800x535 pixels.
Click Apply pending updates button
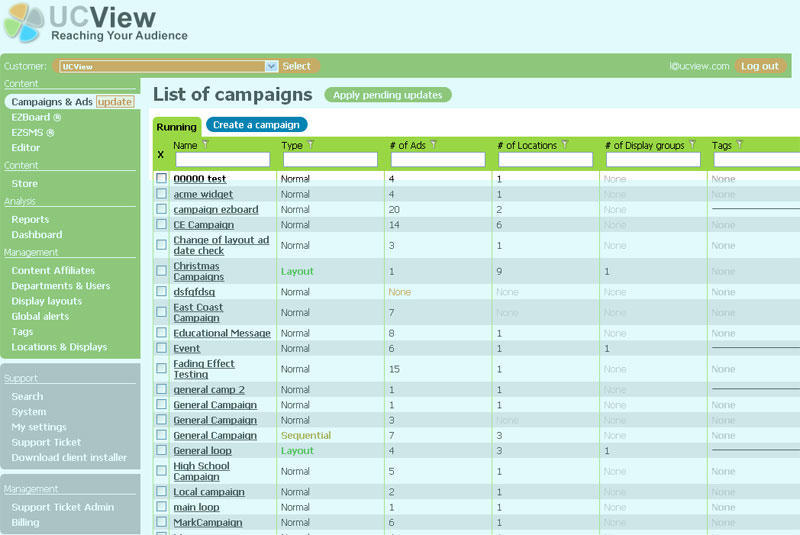click(x=388, y=95)
